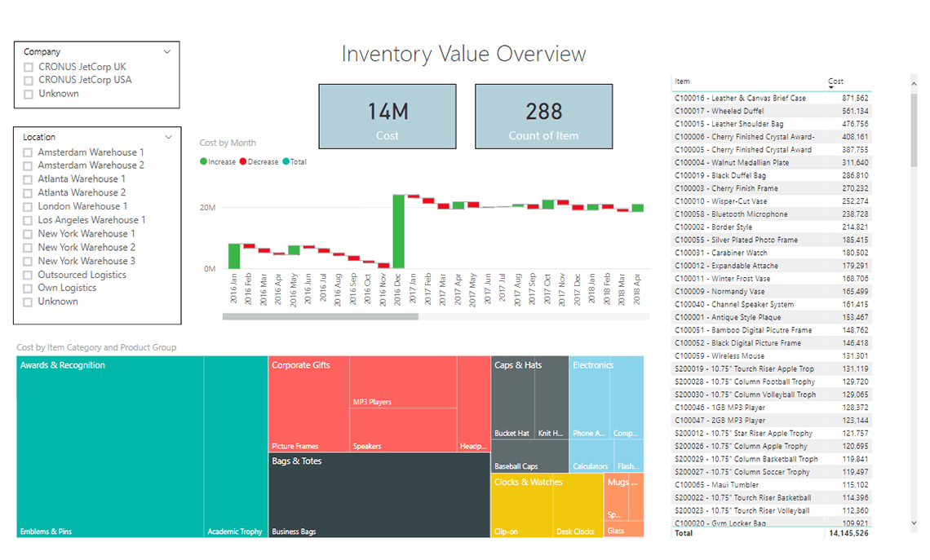
Task: Select the 14M Cost card
Action: click(x=387, y=116)
